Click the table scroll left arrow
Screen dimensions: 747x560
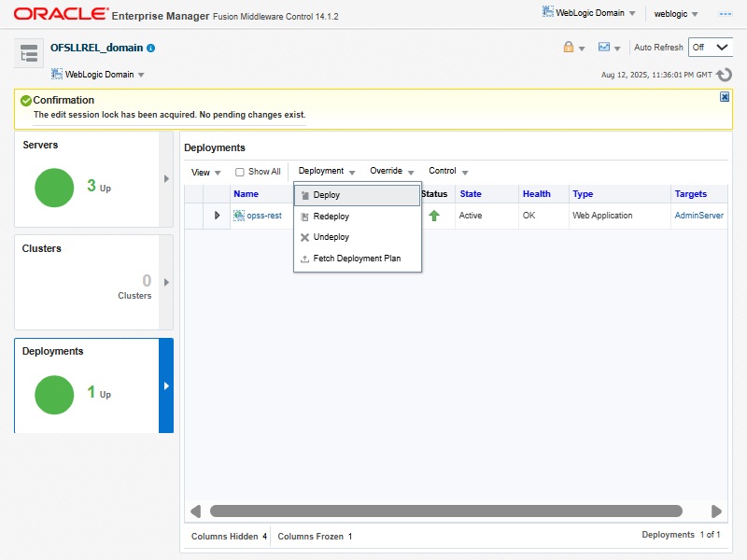click(195, 511)
